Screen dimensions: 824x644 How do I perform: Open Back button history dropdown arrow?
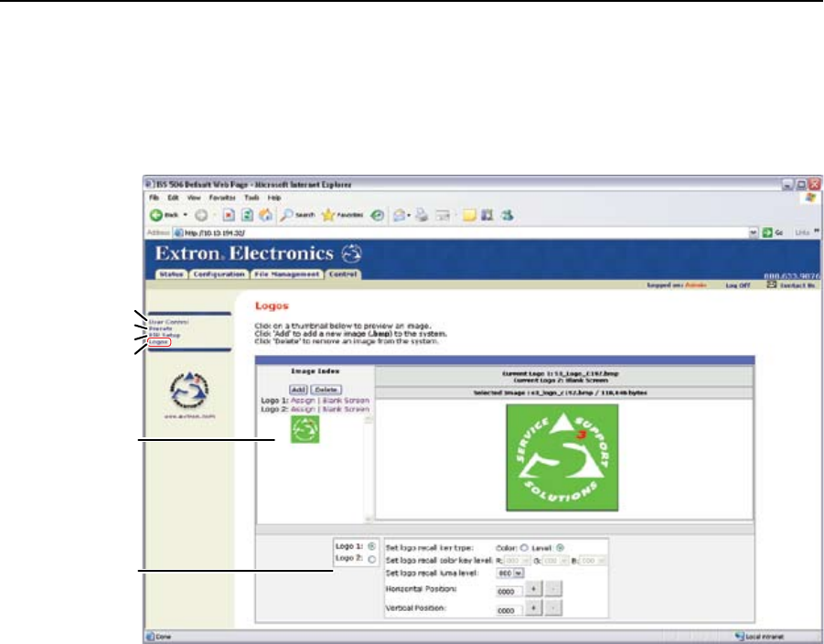click(x=185, y=215)
